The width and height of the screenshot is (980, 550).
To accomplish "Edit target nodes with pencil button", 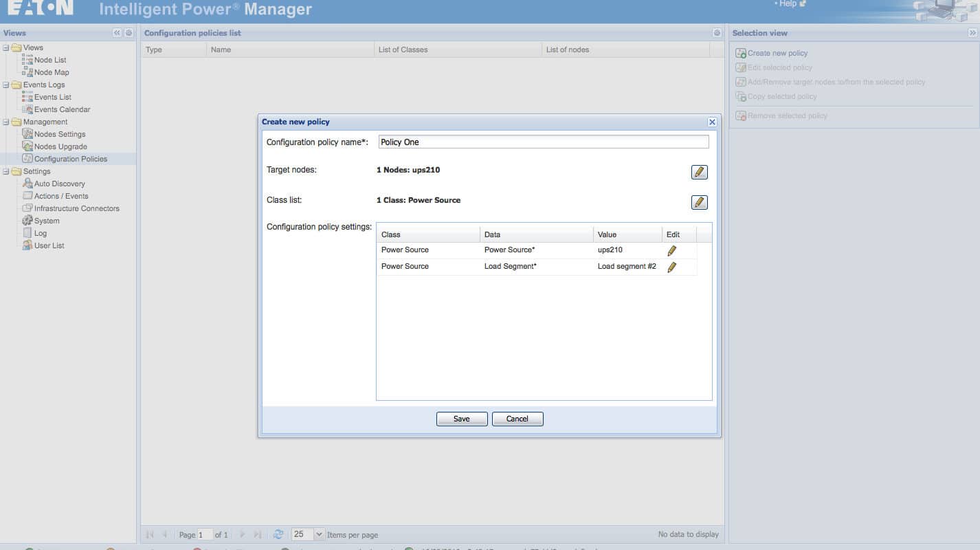I will (x=699, y=172).
